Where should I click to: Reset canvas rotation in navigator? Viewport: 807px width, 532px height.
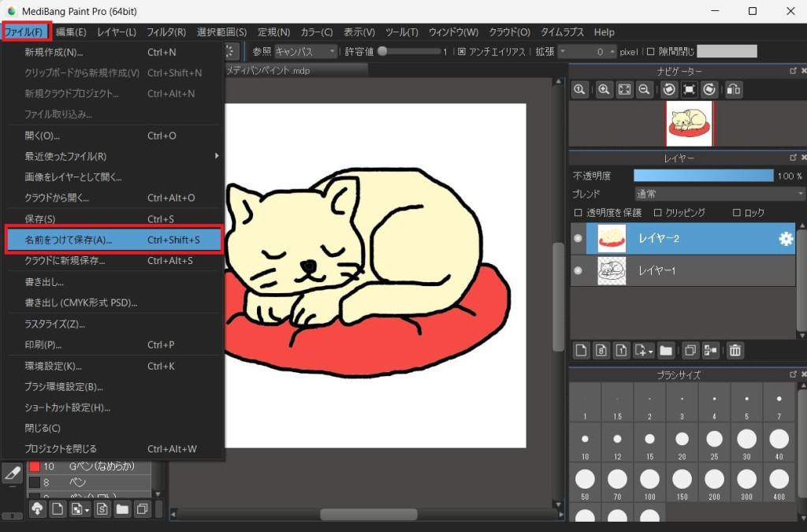(x=689, y=90)
